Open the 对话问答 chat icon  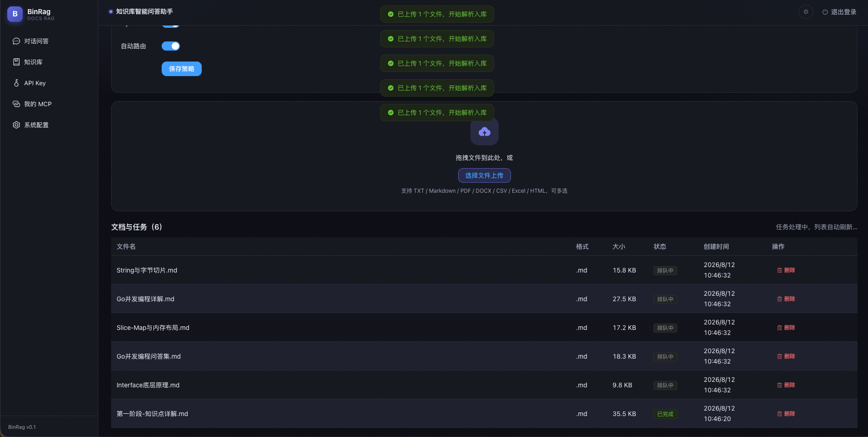[16, 41]
